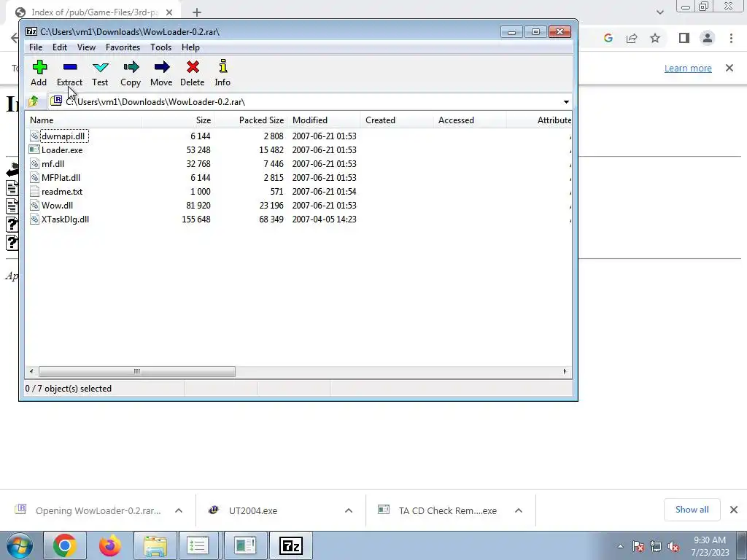Image resolution: width=747 pixels, height=560 pixels.
Task: Click the status bar objects selected text
Action: (x=68, y=389)
